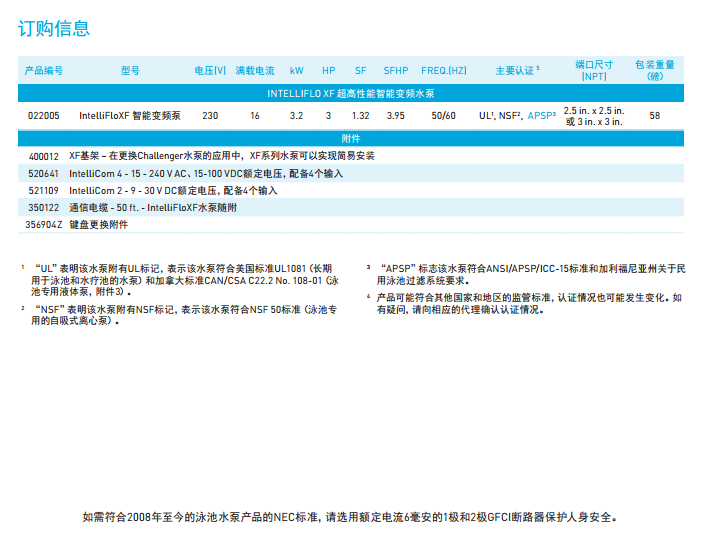Click the 主要认证 column header

pos(516,71)
